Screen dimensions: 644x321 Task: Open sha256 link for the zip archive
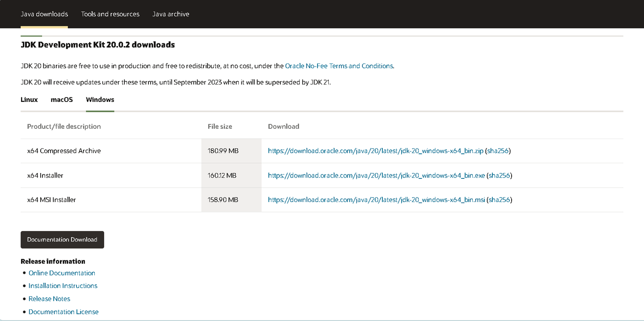(498, 151)
